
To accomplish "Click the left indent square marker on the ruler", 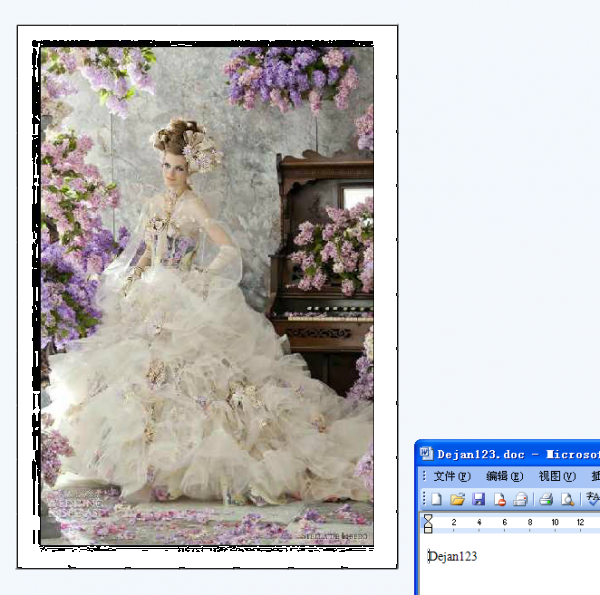I will [428, 530].
